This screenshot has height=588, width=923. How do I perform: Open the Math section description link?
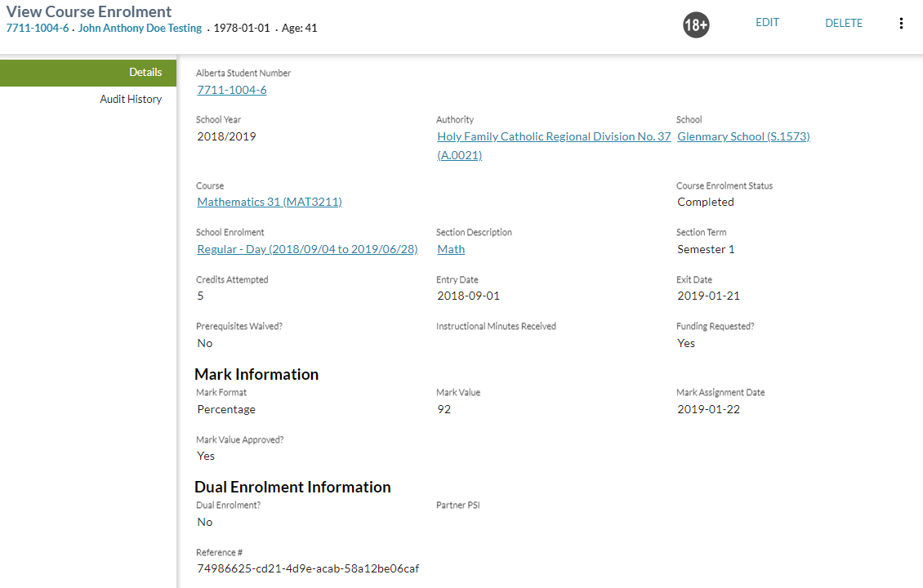[451, 249]
